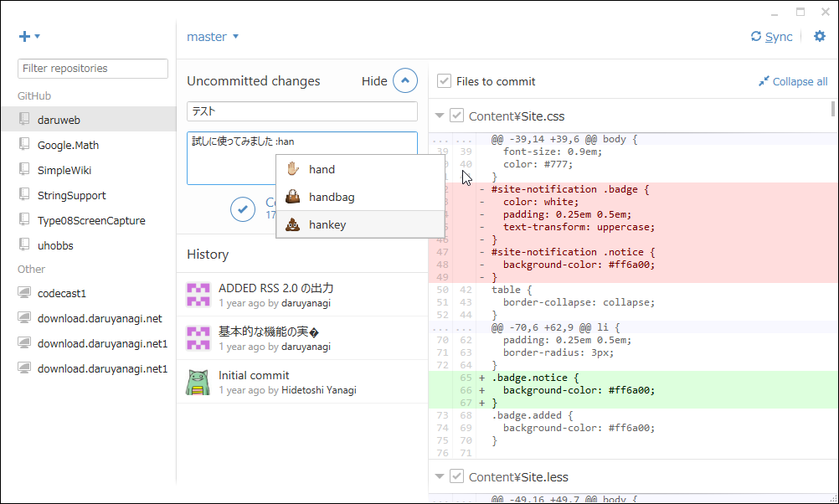Click the commit checkmark circle icon
Screen dimensions: 839x504
click(243, 208)
